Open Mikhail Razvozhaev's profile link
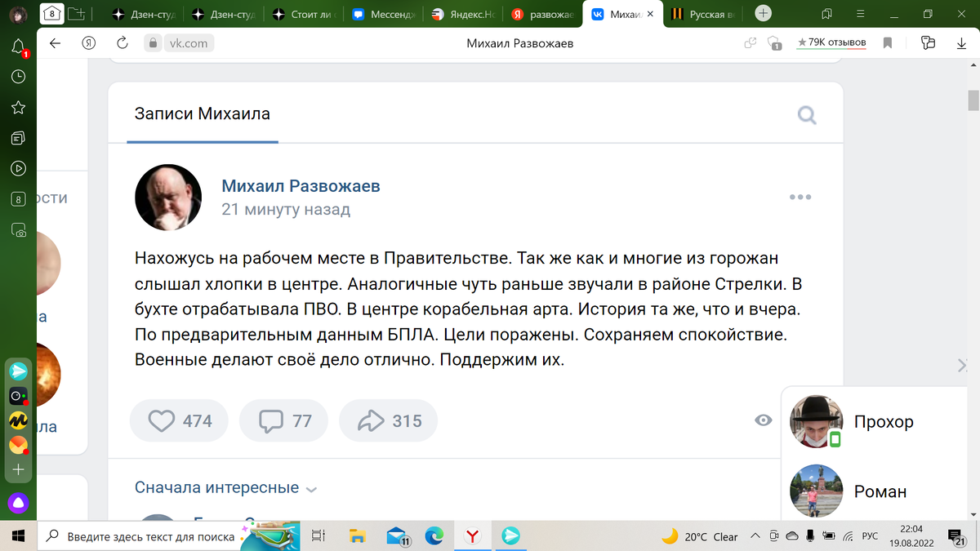980x551 pixels. click(301, 186)
